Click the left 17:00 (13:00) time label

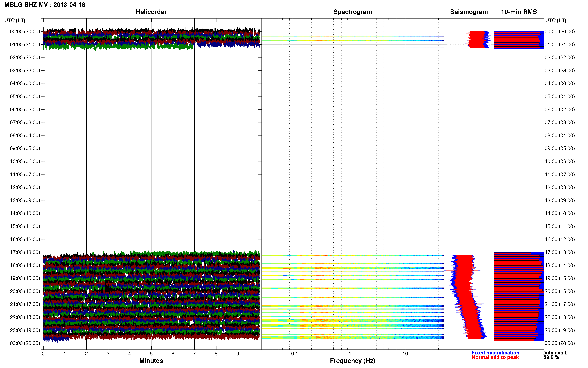25,252
